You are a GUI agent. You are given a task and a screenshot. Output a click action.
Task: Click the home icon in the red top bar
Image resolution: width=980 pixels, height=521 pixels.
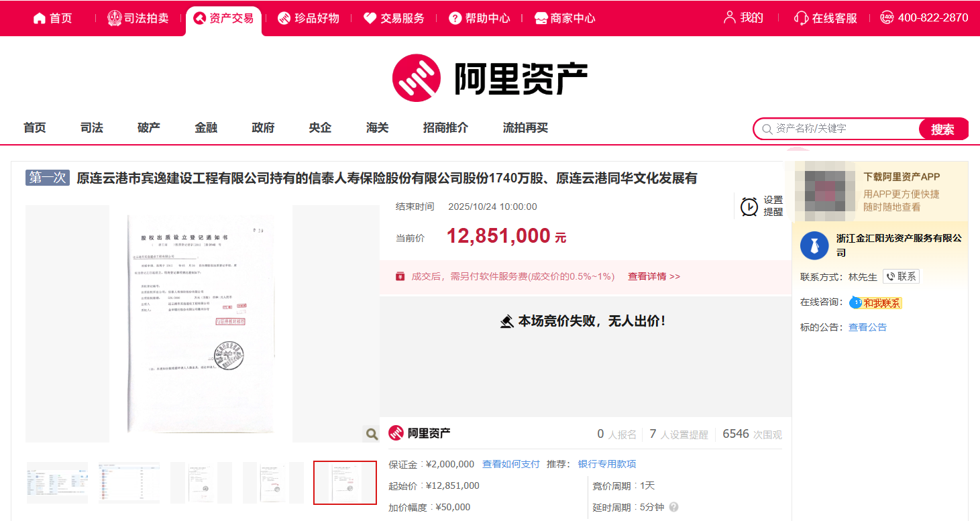coord(40,18)
